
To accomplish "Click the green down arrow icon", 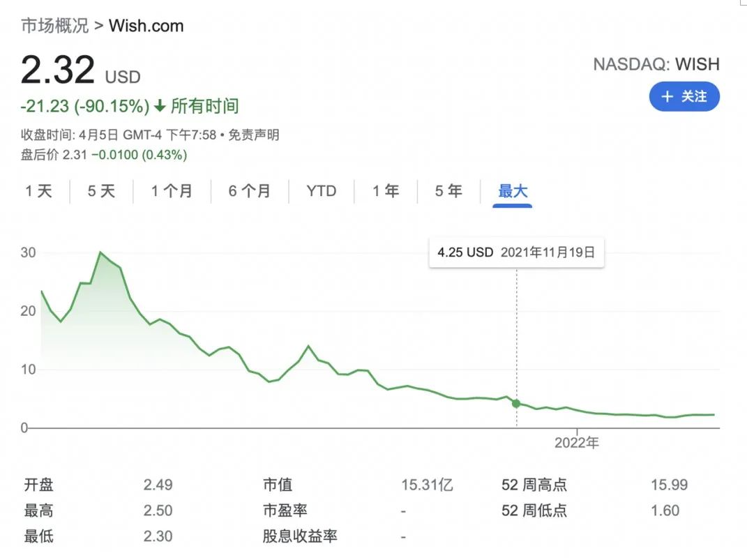I will click(160, 107).
